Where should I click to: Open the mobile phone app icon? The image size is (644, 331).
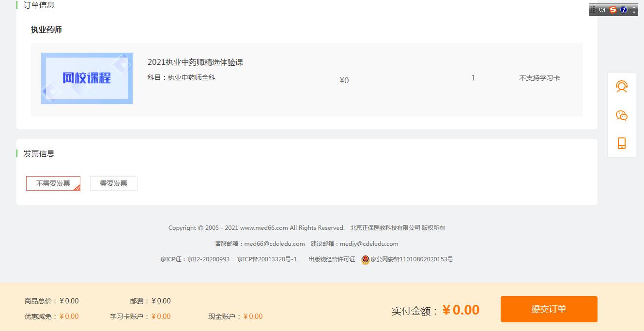621,143
